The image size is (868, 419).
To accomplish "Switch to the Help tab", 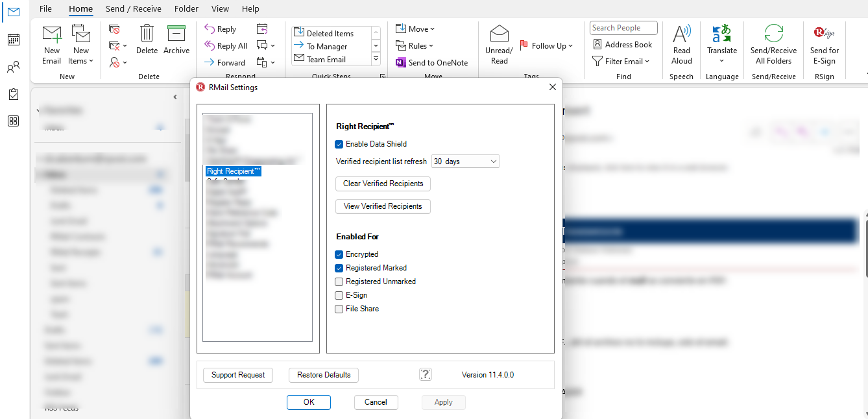I will point(250,8).
